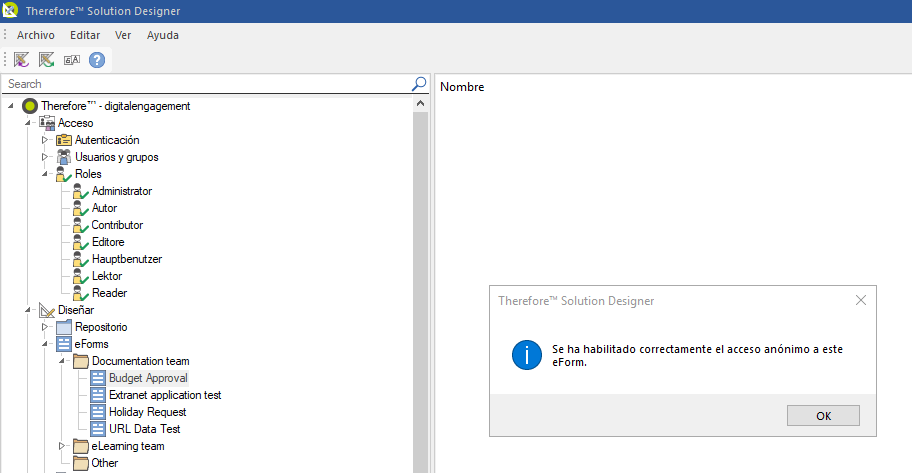Image resolution: width=912 pixels, height=473 pixels.
Task: Open the Archivo menu
Action: tap(35, 35)
